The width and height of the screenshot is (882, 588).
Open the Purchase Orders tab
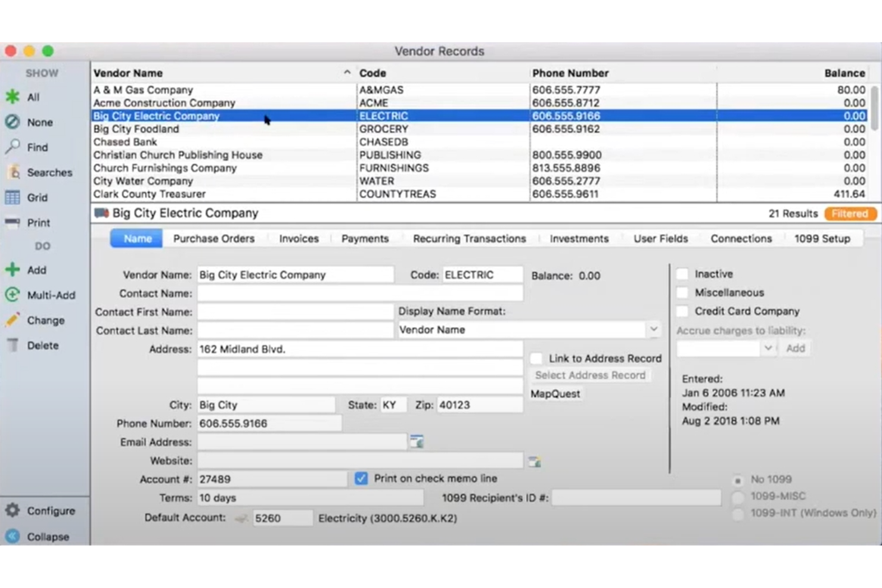tap(214, 238)
